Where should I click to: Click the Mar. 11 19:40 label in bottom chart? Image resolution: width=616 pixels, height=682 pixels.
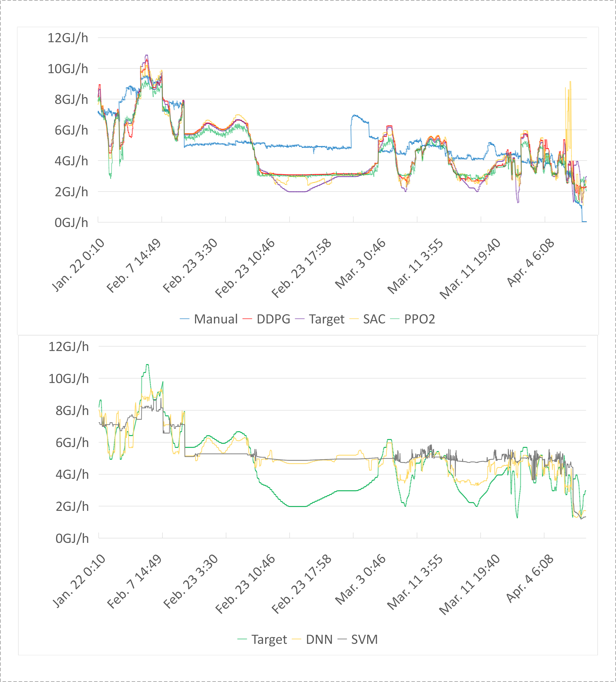(470, 585)
